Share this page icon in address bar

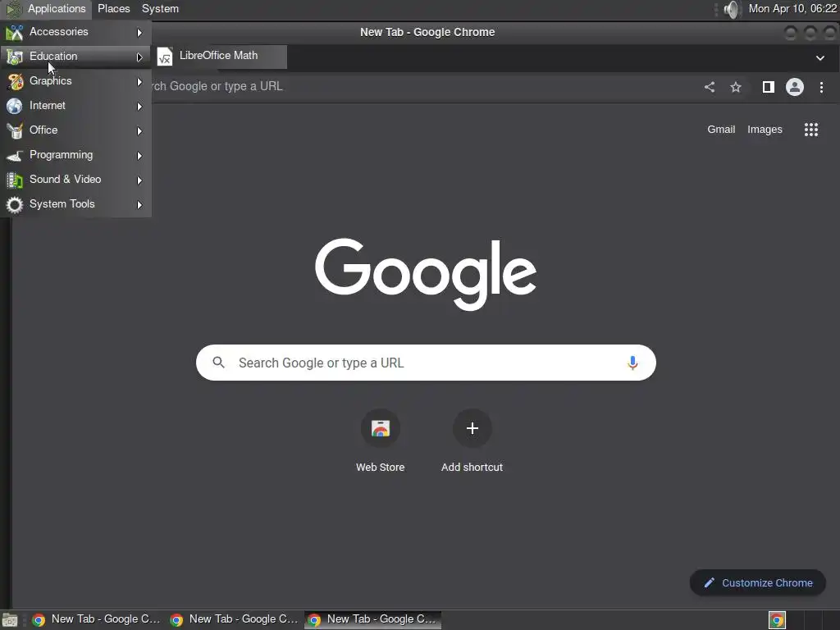[710, 87]
